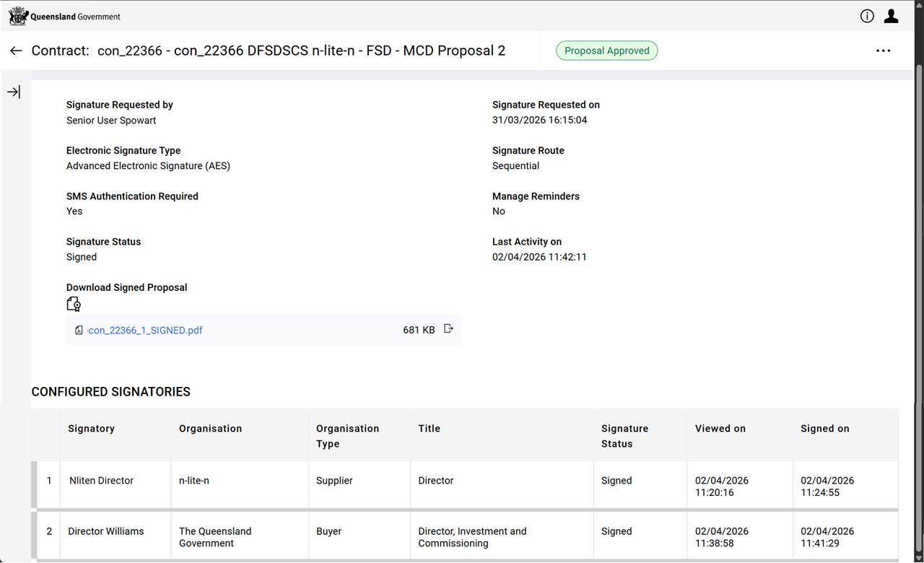Screen dimensions: 924x563
Task: Select the Director Williams signatory row
Action: [x=105, y=531]
